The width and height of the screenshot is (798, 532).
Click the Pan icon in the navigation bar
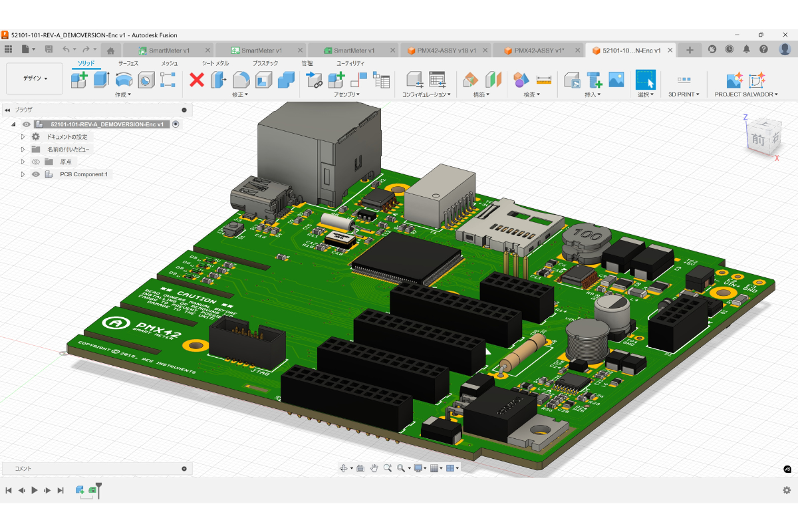374,467
